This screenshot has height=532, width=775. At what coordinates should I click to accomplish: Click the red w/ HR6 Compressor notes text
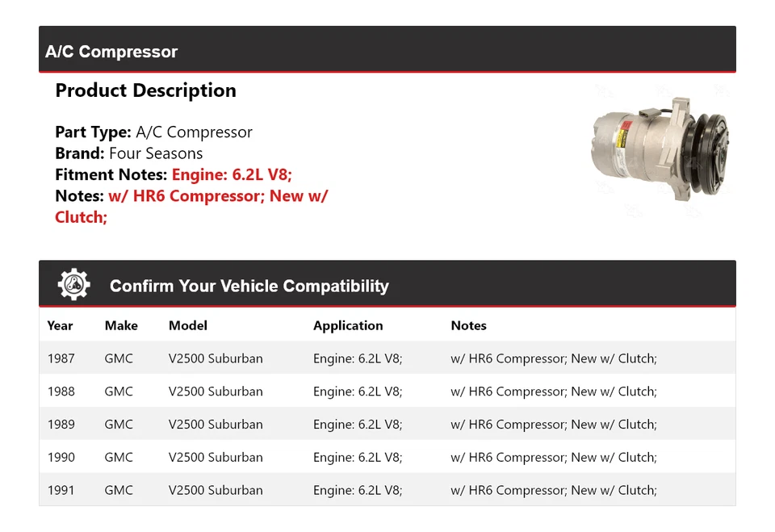tap(218, 195)
